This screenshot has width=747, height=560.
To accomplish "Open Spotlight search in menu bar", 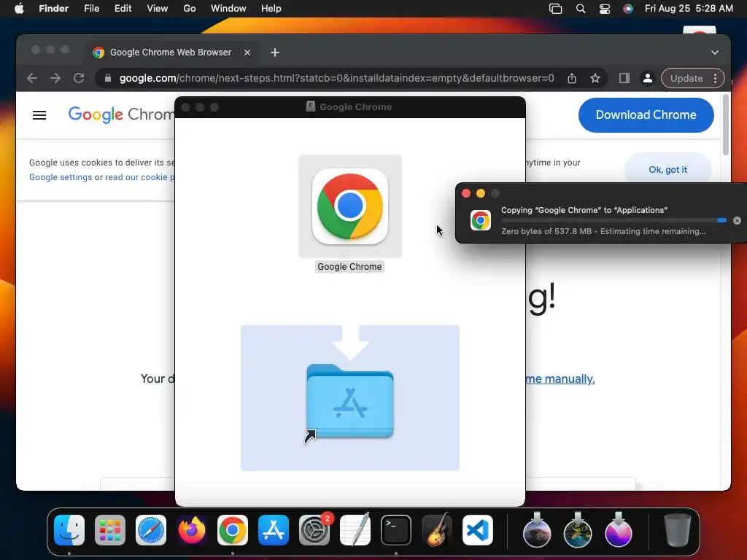I will click(580, 9).
